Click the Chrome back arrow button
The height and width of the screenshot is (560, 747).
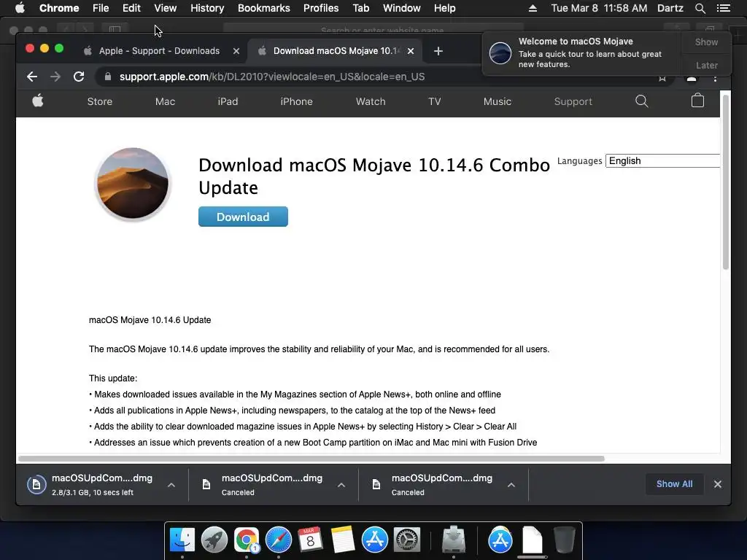32,77
